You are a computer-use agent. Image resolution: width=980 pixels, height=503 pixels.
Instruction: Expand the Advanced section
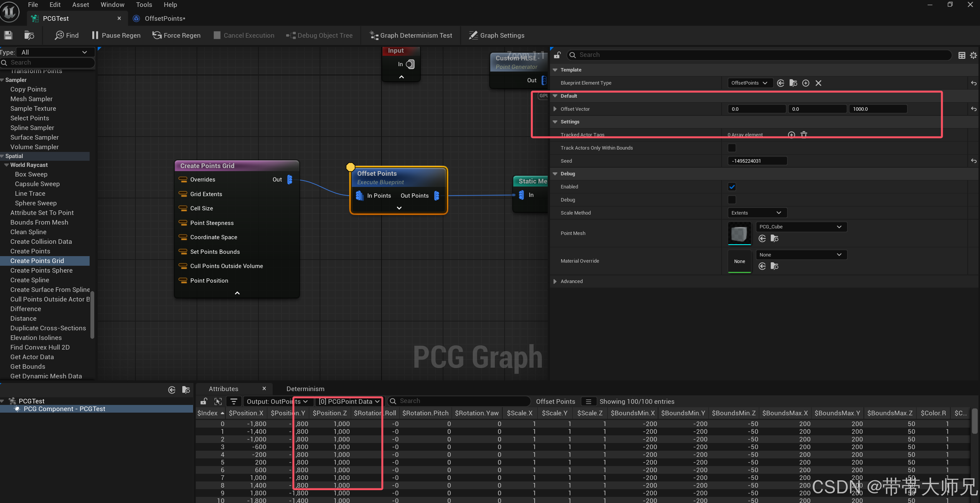[x=555, y=281]
